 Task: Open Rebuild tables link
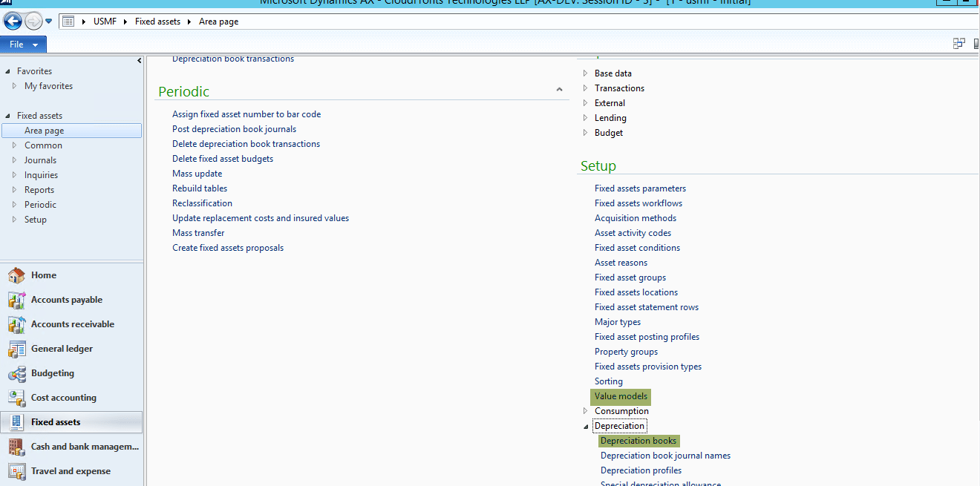(x=200, y=188)
